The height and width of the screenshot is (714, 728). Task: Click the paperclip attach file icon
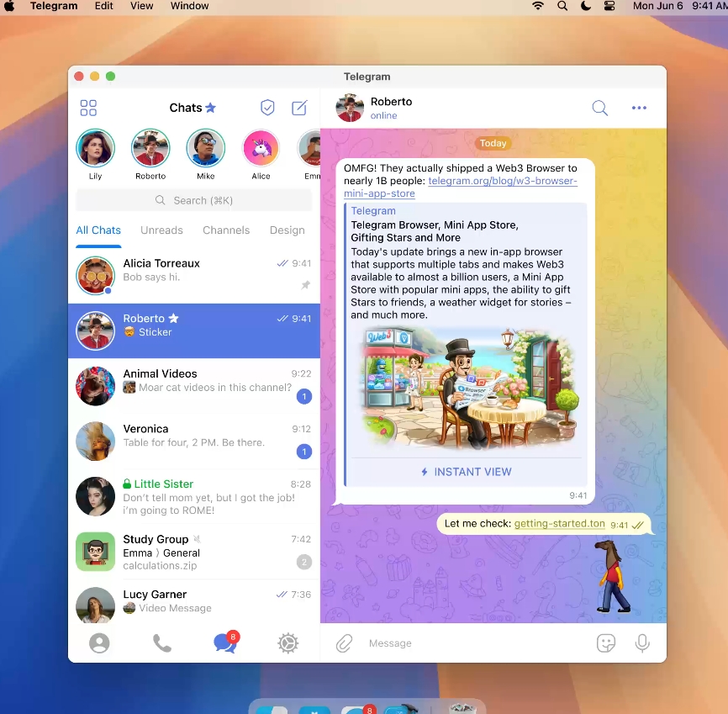click(x=344, y=643)
